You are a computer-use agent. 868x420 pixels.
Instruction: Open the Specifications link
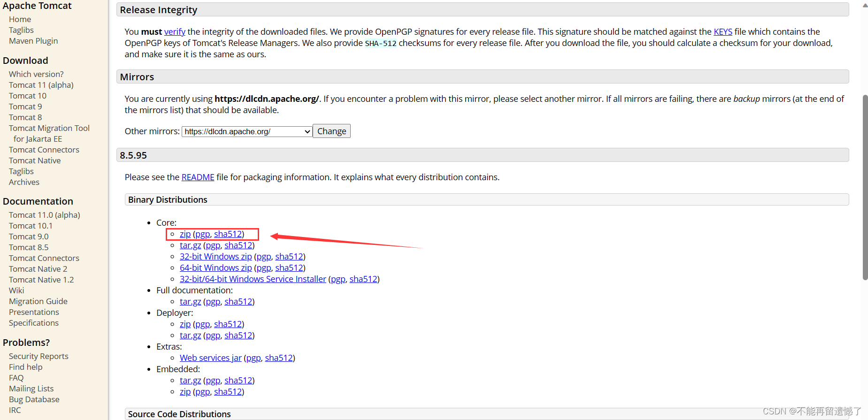tap(34, 323)
